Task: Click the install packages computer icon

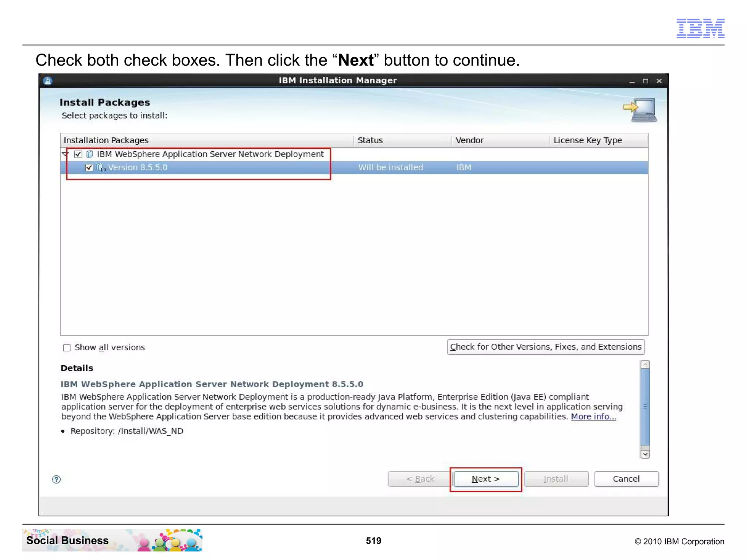Action: (640, 110)
